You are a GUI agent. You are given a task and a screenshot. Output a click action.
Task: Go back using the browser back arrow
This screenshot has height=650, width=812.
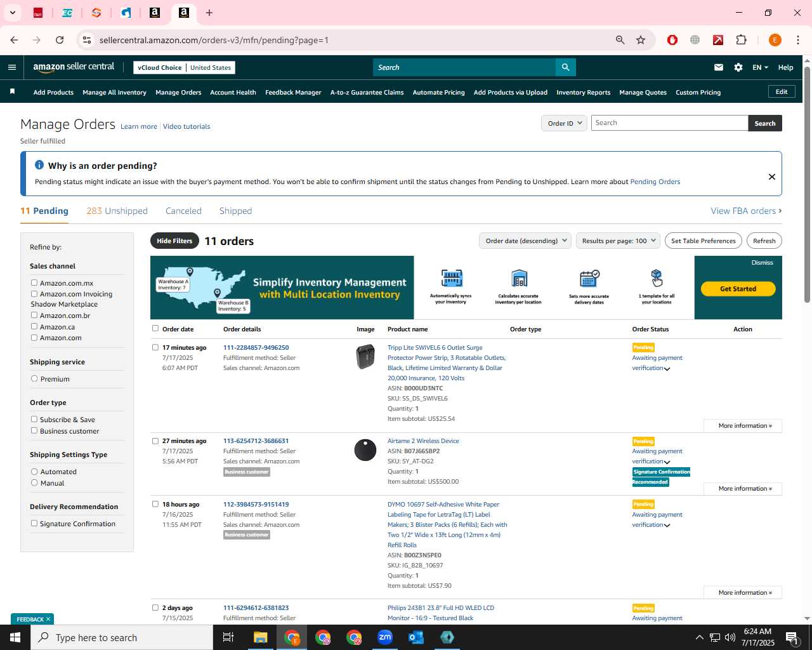click(x=14, y=40)
